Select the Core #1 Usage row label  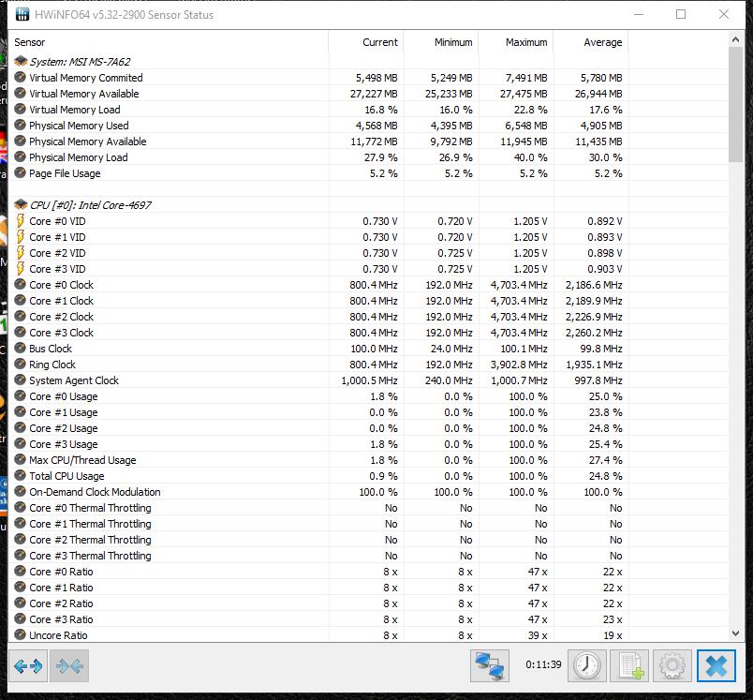pyautogui.click(x=64, y=412)
